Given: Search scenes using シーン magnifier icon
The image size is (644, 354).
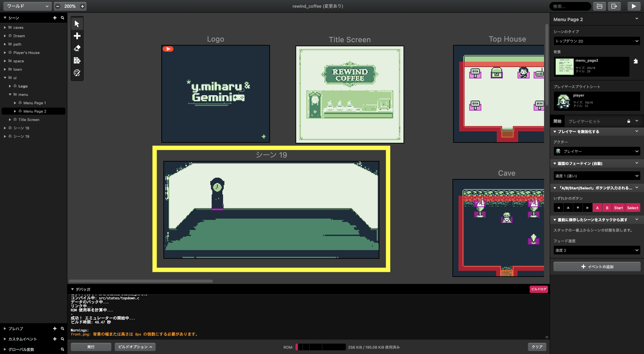Looking at the screenshot, I should (62, 18).
